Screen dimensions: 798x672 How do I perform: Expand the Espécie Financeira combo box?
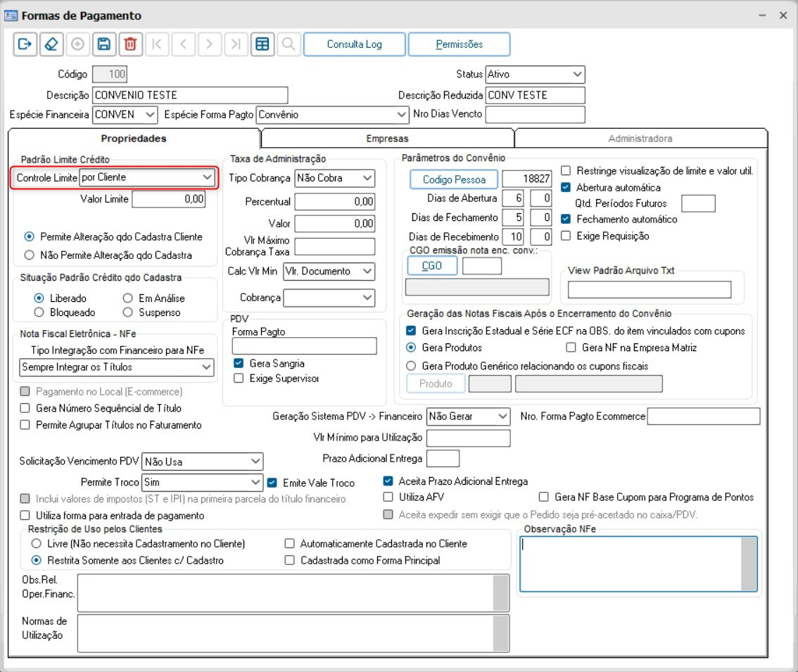click(x=150, y=115)
